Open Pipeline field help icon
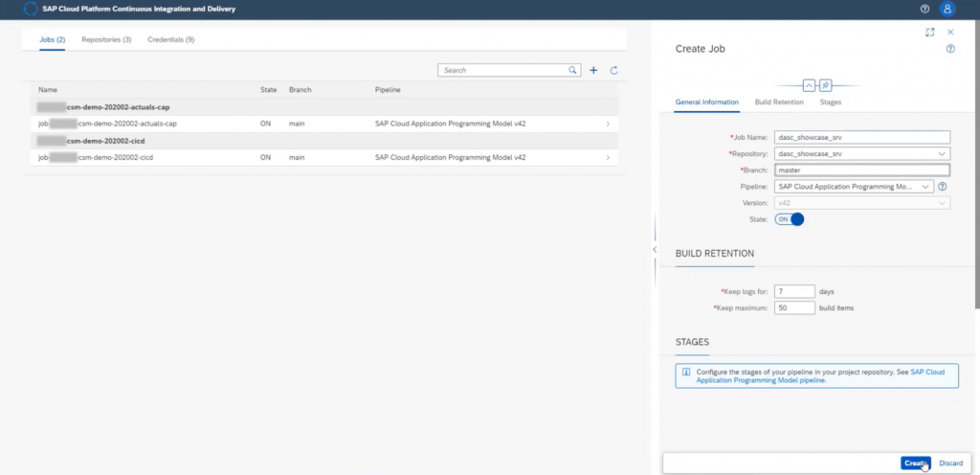980x475 pixels. (943, 186)
